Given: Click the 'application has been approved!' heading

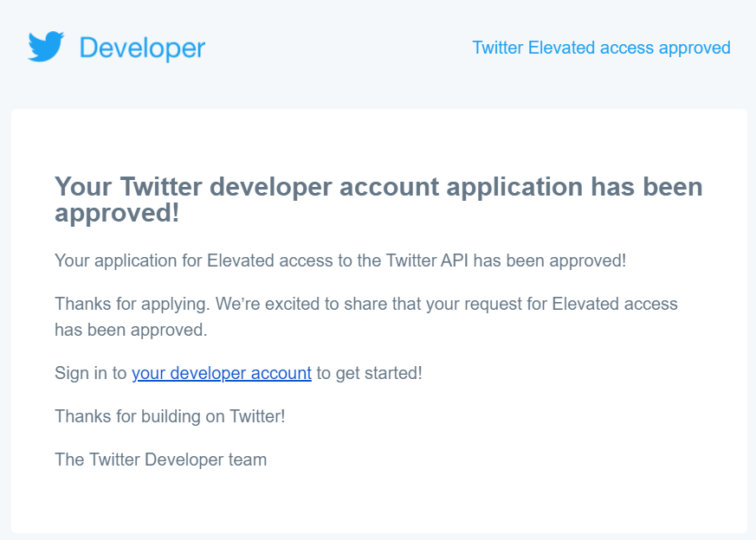Looking at the screenshot, I should click(x=378, y=199).
